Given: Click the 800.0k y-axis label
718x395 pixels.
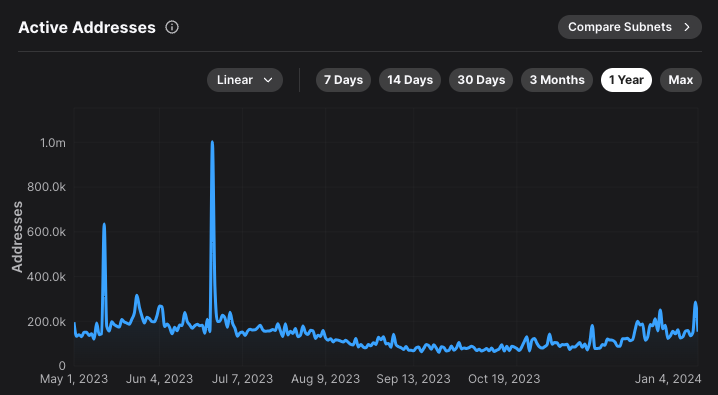Looking at the screenshot, I should tap(46, 187).
